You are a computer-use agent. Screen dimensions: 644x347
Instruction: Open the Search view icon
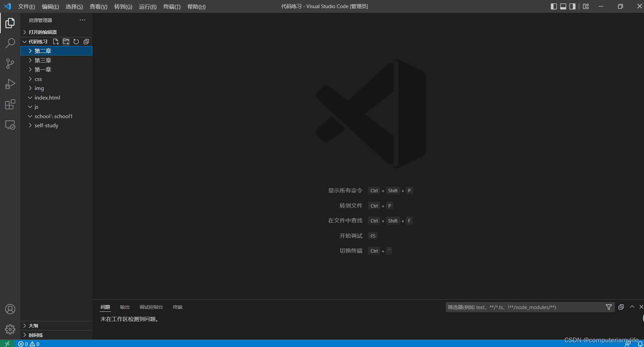10,43
